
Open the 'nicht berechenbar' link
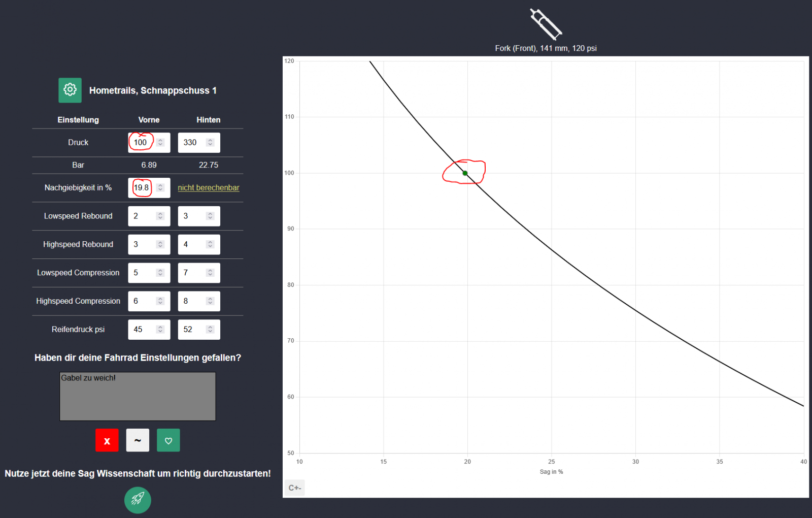pyautogui.click(x=208, y=188)
